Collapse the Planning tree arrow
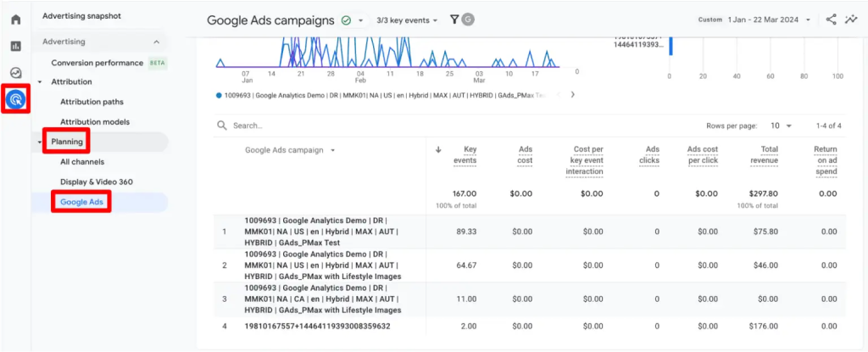Screen dimensions: 868x352 point(40,142)
